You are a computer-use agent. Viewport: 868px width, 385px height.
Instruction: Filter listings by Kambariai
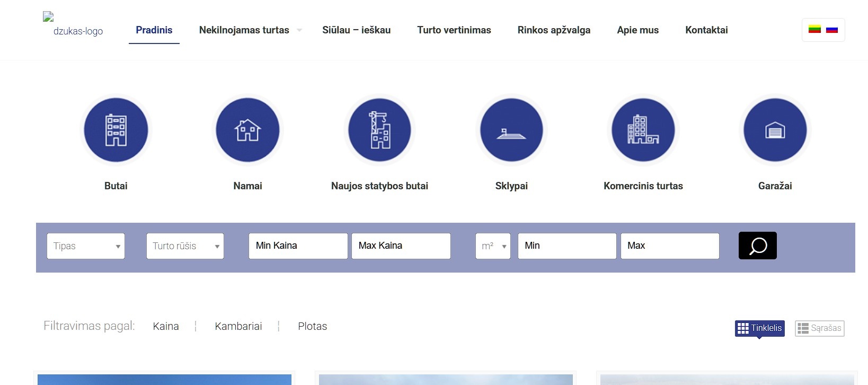(238, 326)
